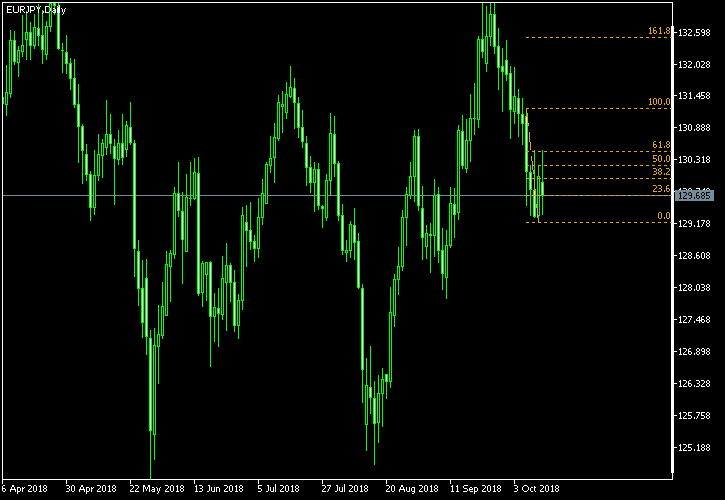This screenshot has height=500, width=725.
Task: Click the 6 Apr 2018 date label
Action: coord(24,488)
